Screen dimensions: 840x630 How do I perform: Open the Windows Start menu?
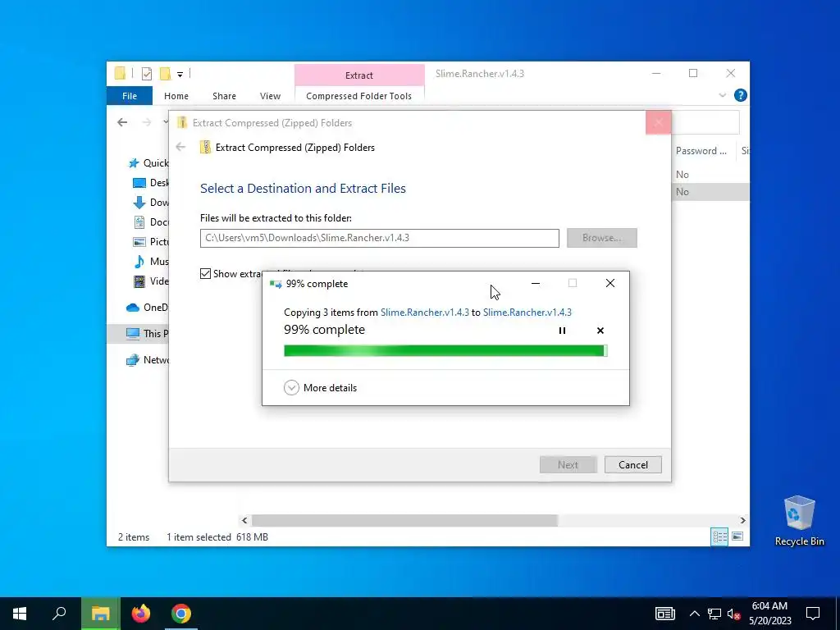click(20, 614)
